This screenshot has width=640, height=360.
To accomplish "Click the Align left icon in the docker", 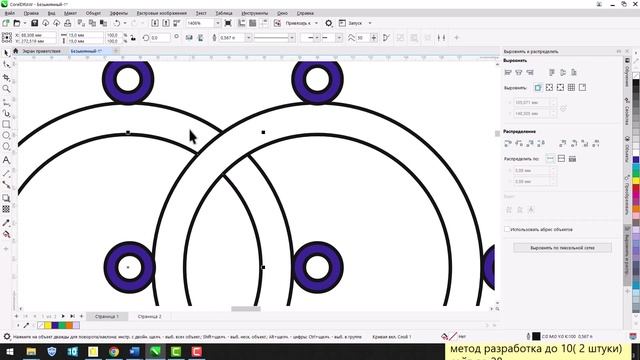I will point(508,73).
